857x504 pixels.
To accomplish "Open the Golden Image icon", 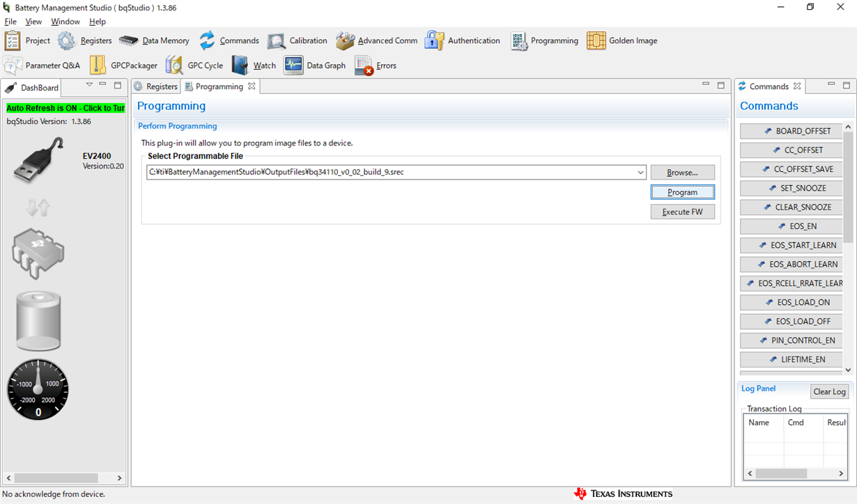I will tap(596, 40).
